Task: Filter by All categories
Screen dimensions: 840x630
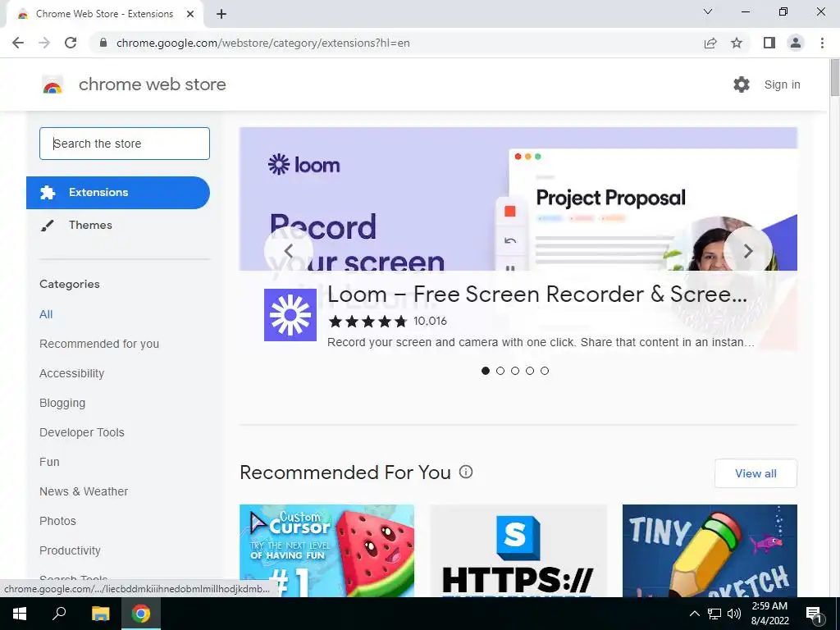Action: [46, 314]
